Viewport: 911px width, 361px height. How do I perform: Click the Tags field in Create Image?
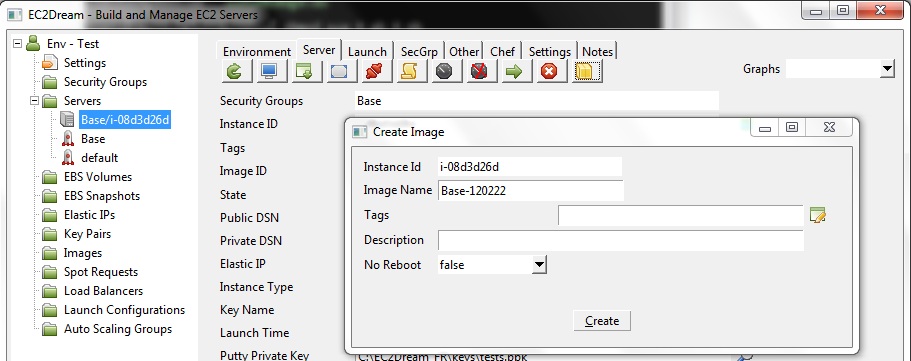(681, 215)
